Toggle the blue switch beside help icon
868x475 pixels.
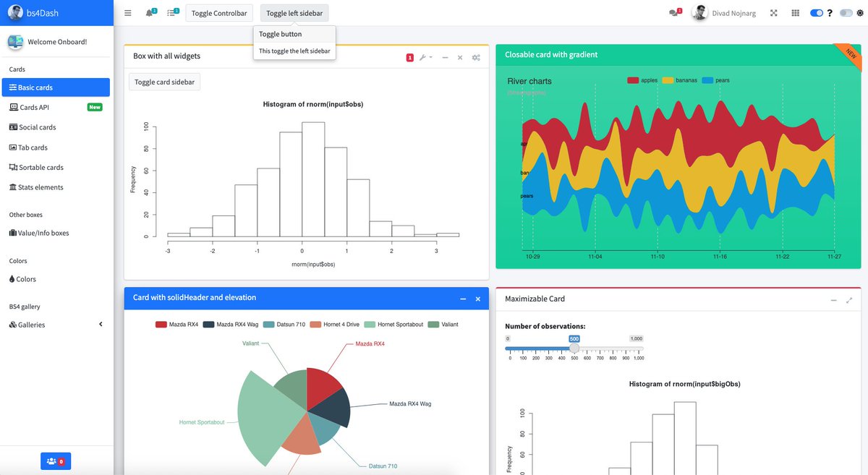[x=817, y=13]
